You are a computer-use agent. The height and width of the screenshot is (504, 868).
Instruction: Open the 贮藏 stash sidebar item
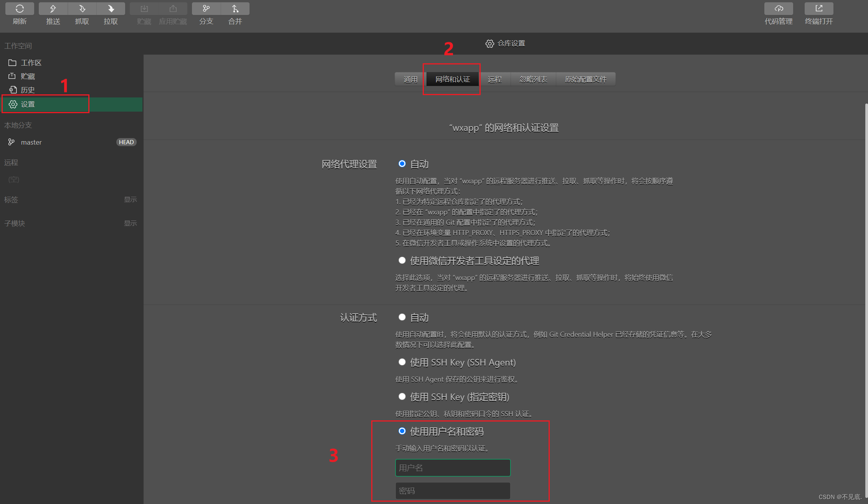tap(71, 76)
